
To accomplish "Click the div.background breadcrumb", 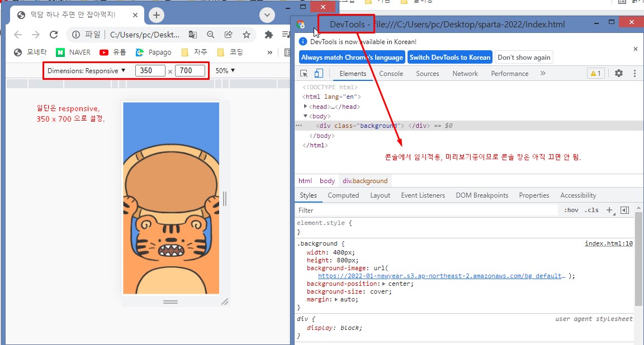I will pos(365,181).
